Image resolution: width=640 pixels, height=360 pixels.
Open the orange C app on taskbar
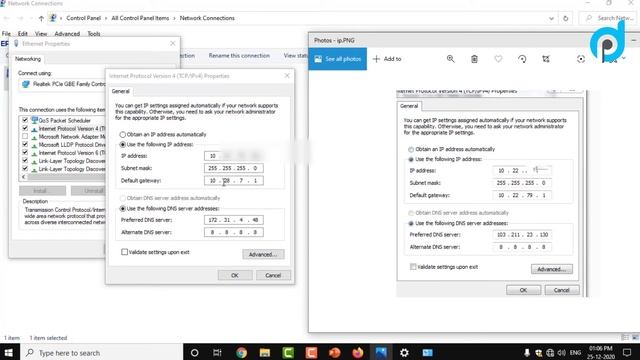pyautogui.click(x=311, y=352)
